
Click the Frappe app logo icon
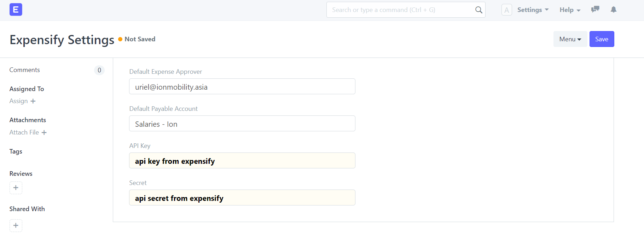(x=16, y=10)
